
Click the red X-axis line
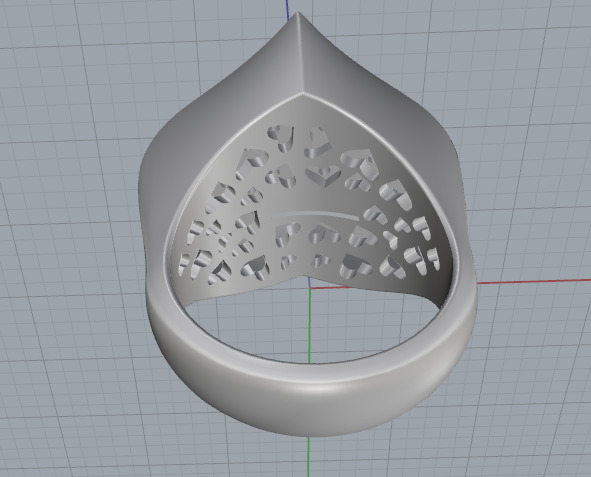533,281
